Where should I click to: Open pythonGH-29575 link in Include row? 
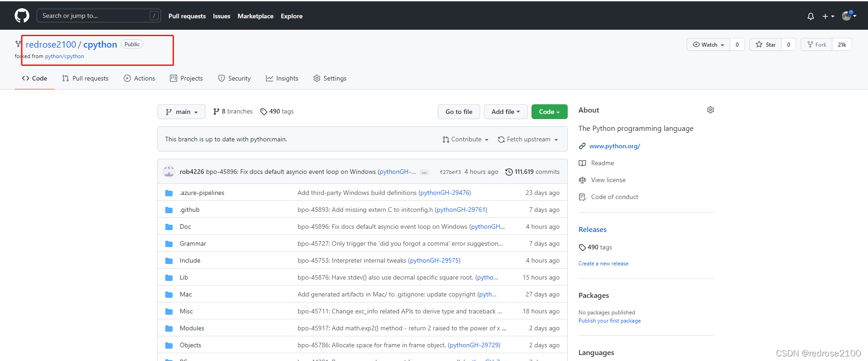coord(434,260)
